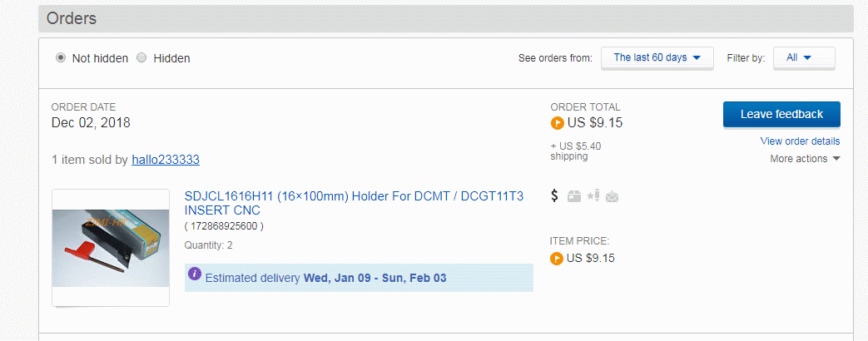Open the View order details link

point(800,141)
